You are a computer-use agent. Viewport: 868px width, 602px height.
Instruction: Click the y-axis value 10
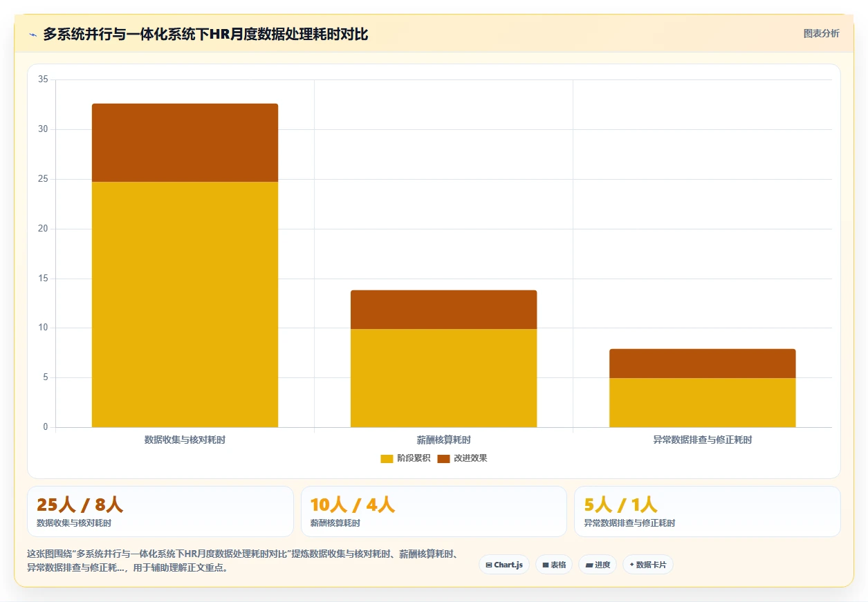(x=43, y=328)
